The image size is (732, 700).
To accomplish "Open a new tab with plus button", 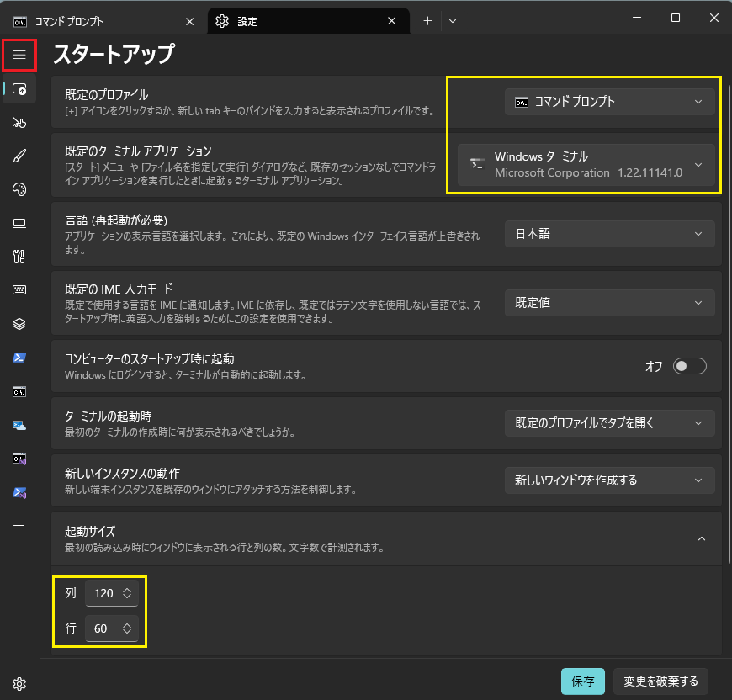I will 427,21.
